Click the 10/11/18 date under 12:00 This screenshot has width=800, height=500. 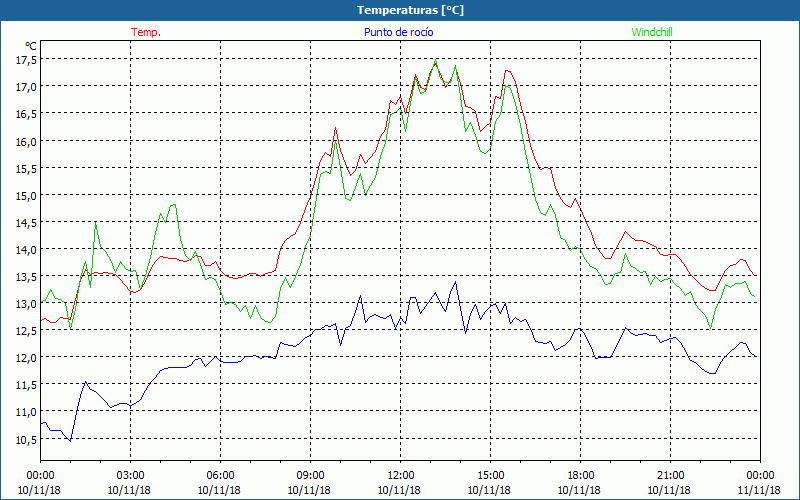[399, 490]
